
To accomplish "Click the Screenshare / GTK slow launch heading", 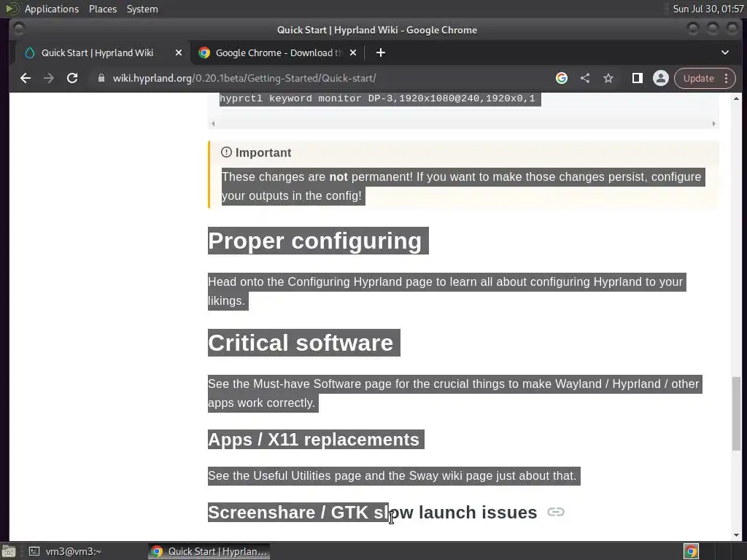I will 373,513.
